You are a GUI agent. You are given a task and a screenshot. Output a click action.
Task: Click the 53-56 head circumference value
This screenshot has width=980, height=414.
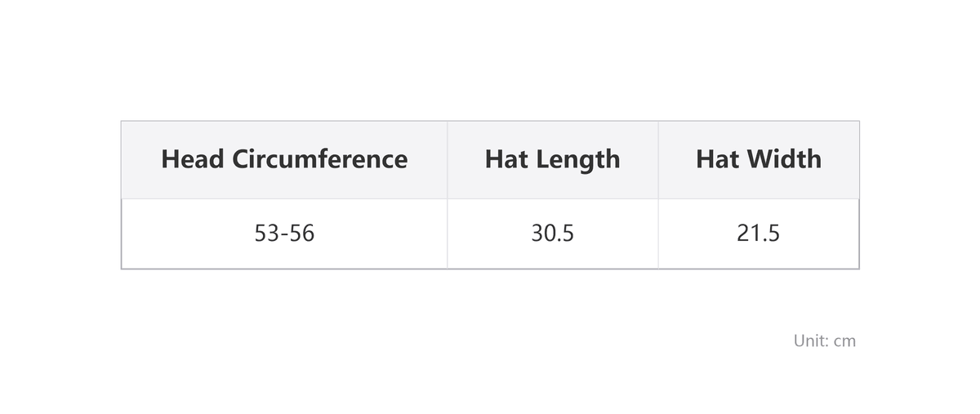pyautogui.click(x=284, y=234)
